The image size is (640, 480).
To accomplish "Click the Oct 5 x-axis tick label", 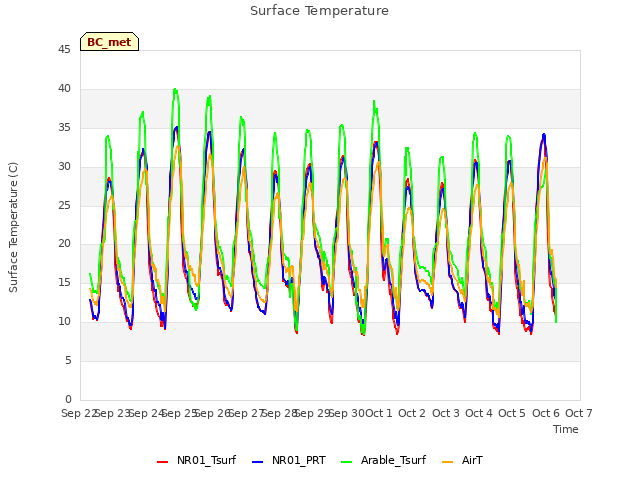I will coord(512,413).
